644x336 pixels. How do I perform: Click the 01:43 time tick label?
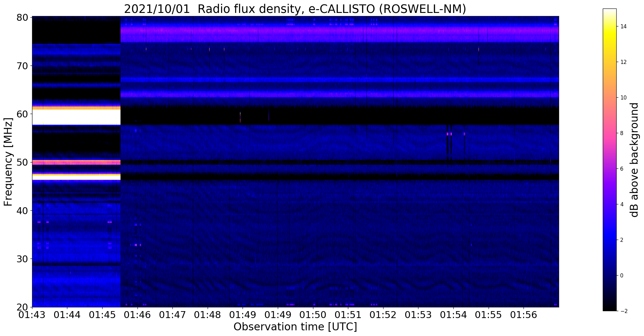coord(32,315)
